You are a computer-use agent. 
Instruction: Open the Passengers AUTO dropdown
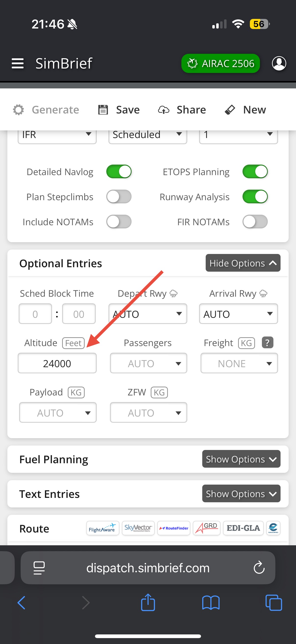pyautogui.click(x=148, y=363)
